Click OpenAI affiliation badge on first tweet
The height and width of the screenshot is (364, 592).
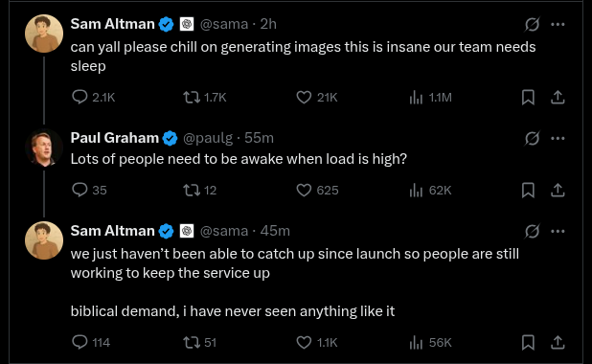pyautogui.click(x=187, y=24)
